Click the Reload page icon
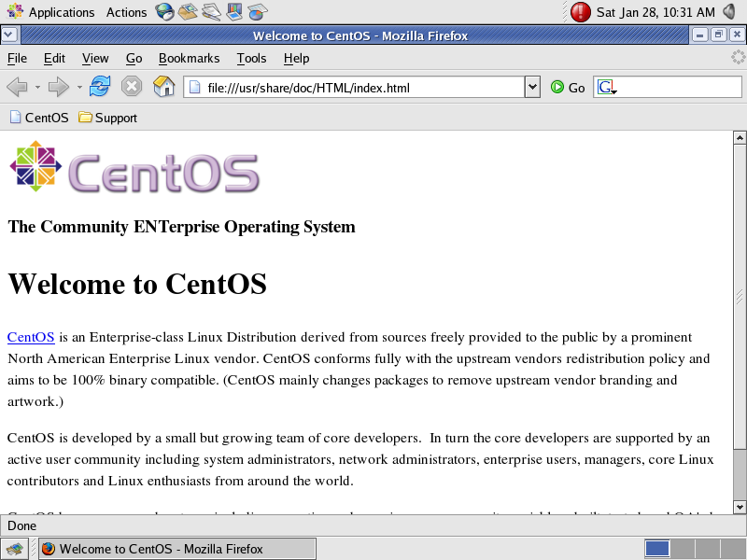The height and width of the screenshot is (560, 747). (x=100, y=87)
